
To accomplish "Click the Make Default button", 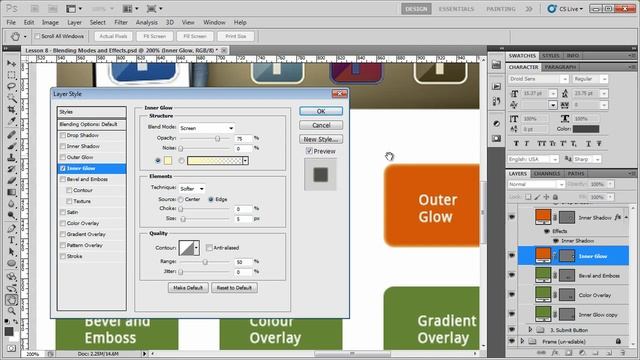I will pyautogui.click(x=188, y=288).
